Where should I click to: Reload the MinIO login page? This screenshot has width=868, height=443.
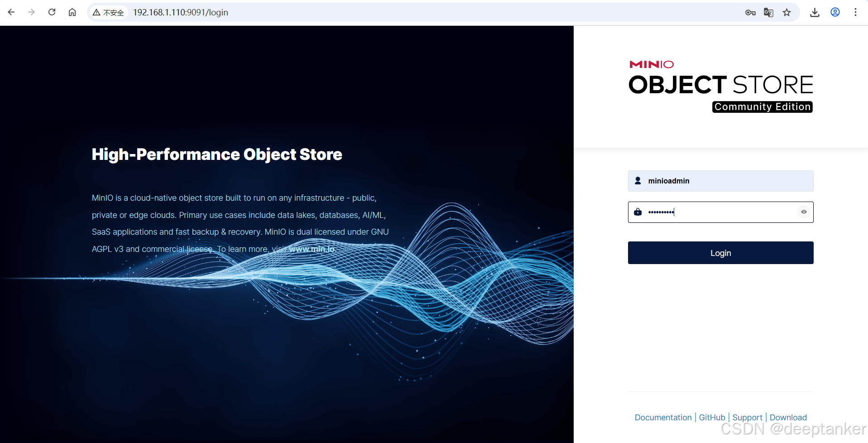tap(52, 12)
